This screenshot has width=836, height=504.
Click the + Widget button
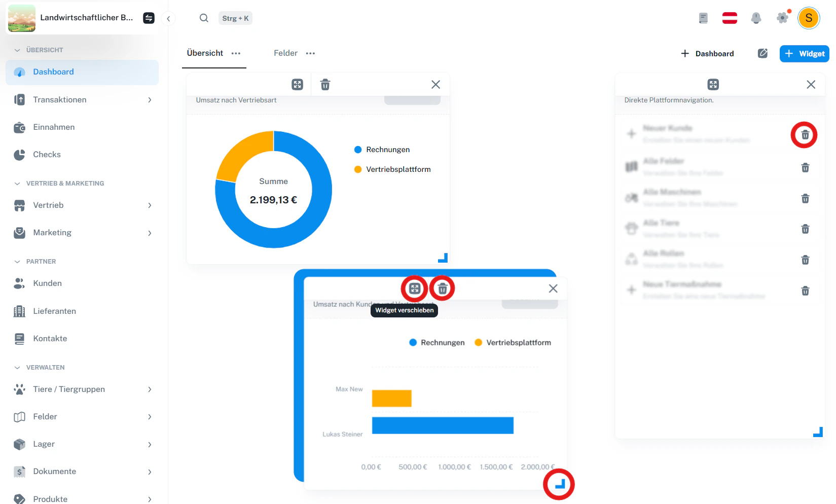click(804, 53)
